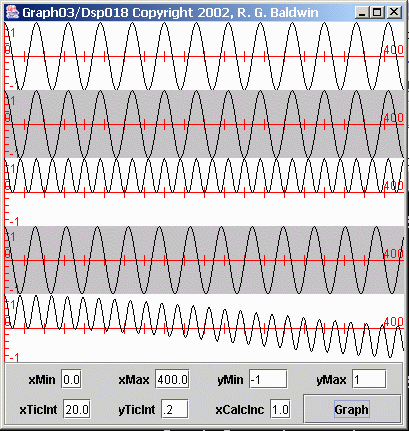Click the first white sine wave plot
Viewport: 409px width, 431px height.
point(204,56)
